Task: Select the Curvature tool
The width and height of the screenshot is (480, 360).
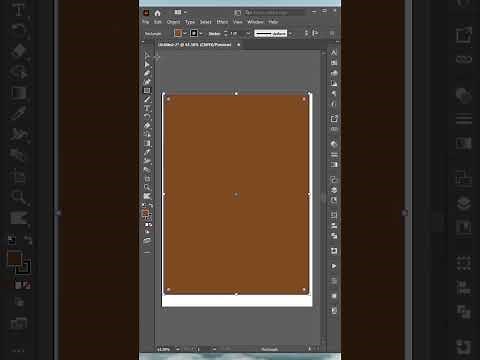Action: coord(147,81)
